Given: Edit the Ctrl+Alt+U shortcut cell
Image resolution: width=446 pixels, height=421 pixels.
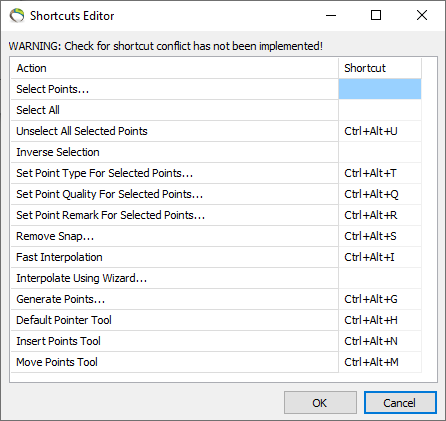Looking at the screenshot, I should click(x=380, y=131).
